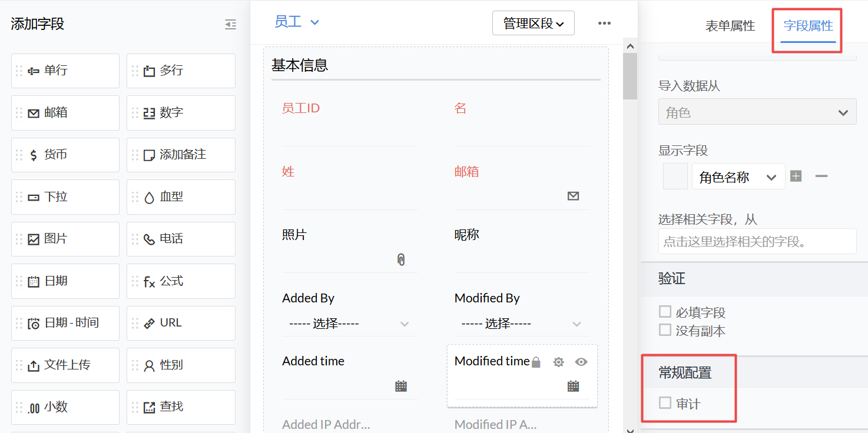Click the lock icon on Modified time

coord(536,362)
